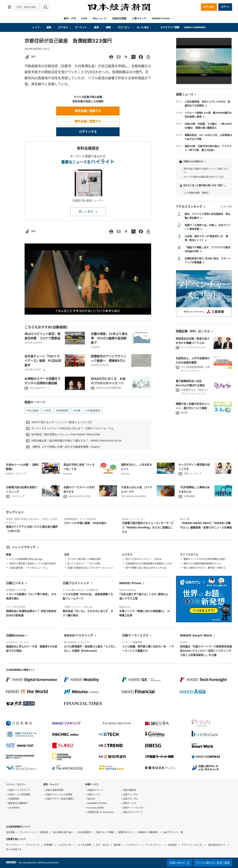
Task: Click 詳しく見る button
Action: click(x=88, y=212)
